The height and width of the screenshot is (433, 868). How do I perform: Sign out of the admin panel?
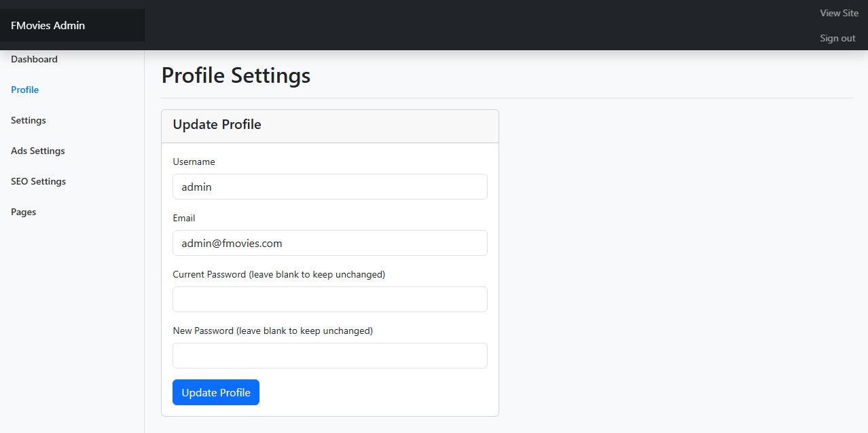coord(837,38)
